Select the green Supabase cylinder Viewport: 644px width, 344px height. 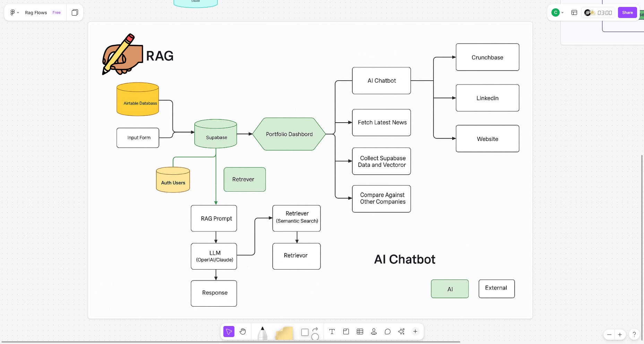pos(216,134)
